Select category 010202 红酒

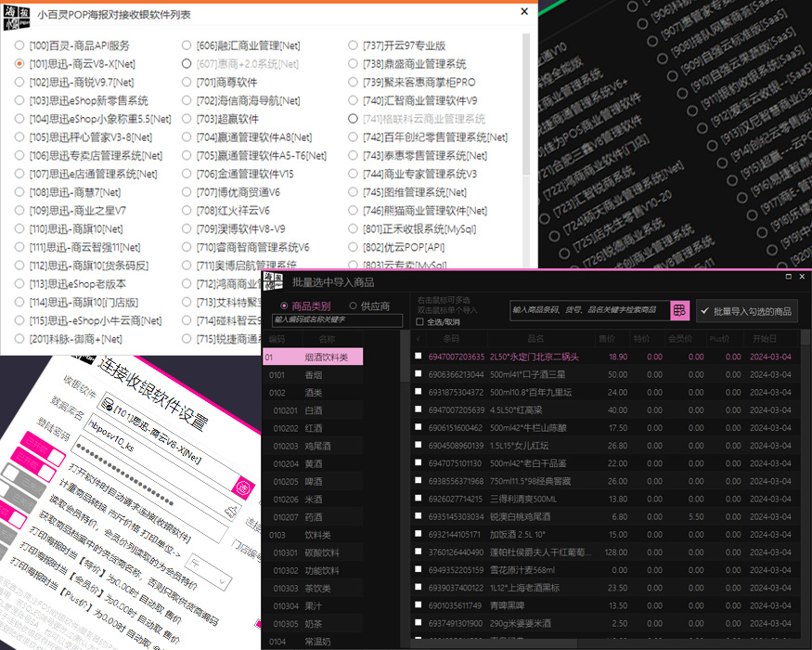(313, 428)
